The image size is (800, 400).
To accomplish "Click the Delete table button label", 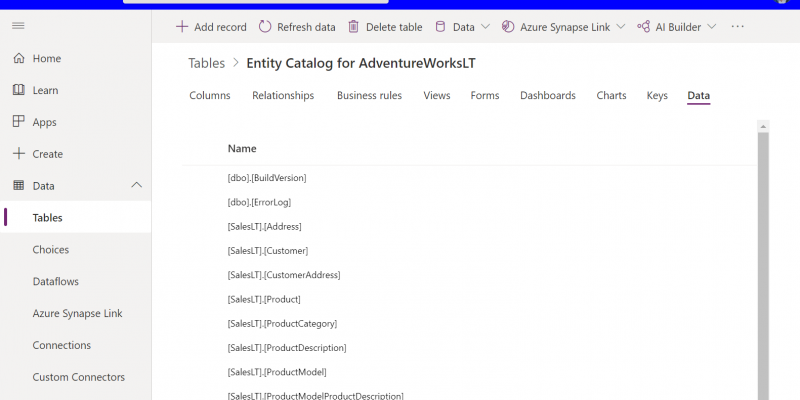I will [394, 27].
